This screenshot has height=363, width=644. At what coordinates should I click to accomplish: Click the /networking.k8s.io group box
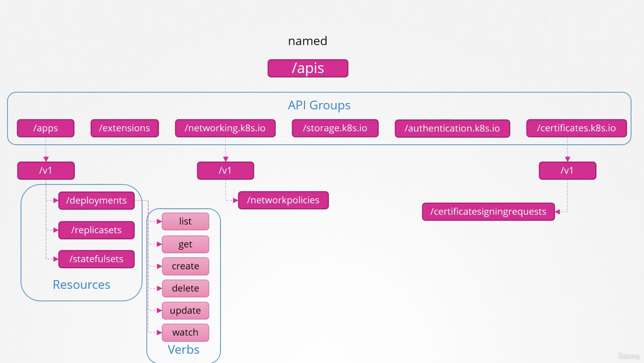click(225, 128)
